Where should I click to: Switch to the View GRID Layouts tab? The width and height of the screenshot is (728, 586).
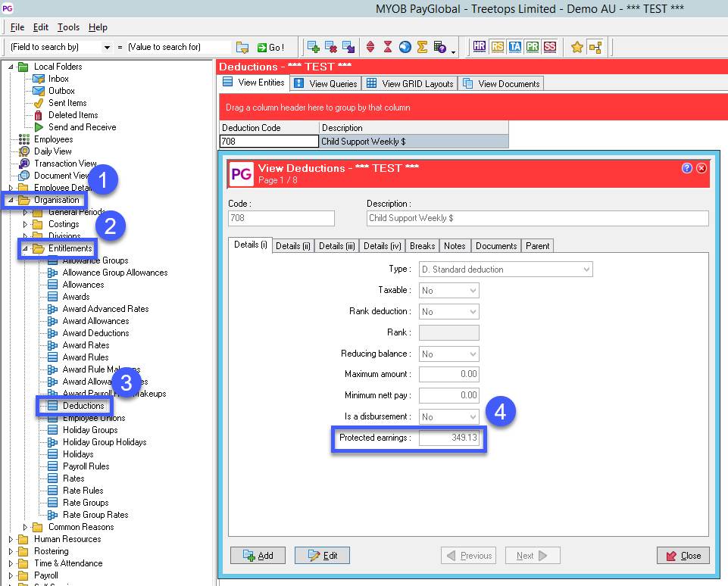[x=410, y=83]
